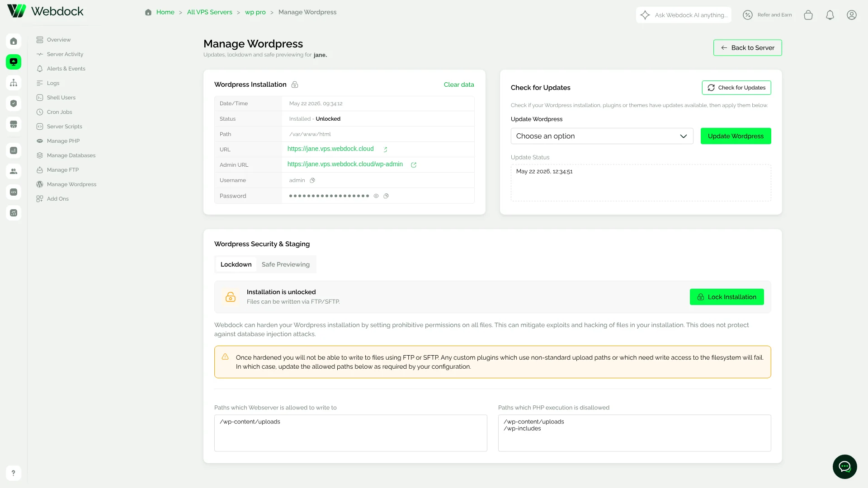The height and width of the screenshot is (488, 868).
Task: Click the warning triangle in hardening notice
Action: pos(225,357)
